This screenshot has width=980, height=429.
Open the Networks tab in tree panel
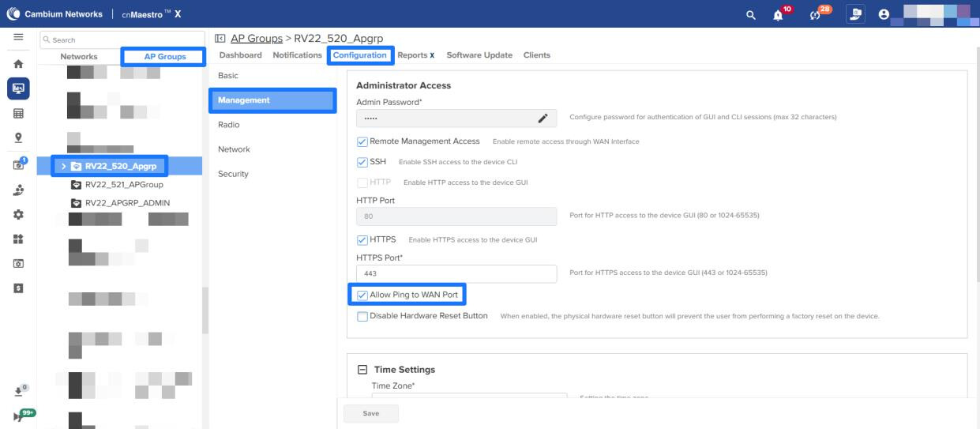pyautogui.click(x=79, y=57)
